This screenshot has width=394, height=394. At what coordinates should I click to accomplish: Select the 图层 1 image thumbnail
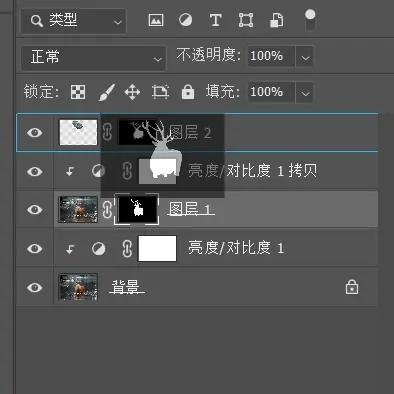click(x=78, y=210)
